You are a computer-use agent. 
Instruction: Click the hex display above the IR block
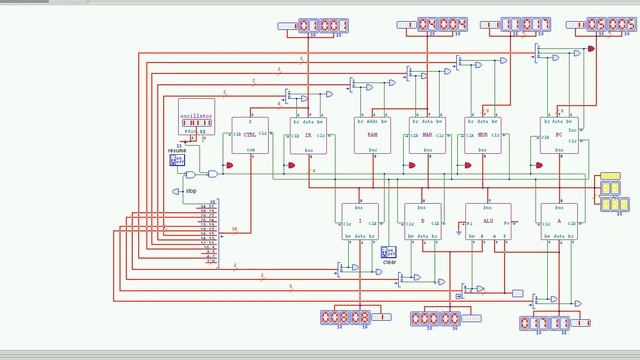pos(323,26)
